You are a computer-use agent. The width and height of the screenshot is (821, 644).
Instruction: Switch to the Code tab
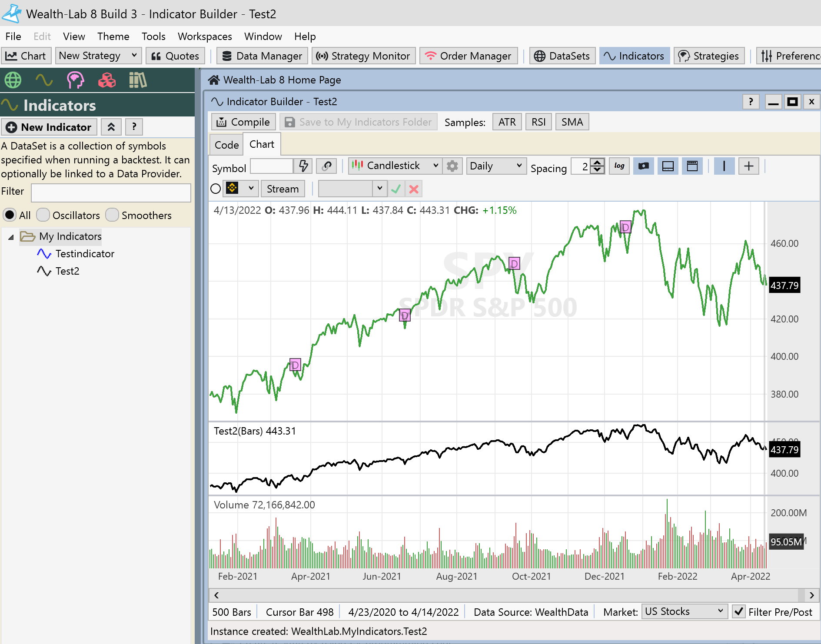pos(226,145)
